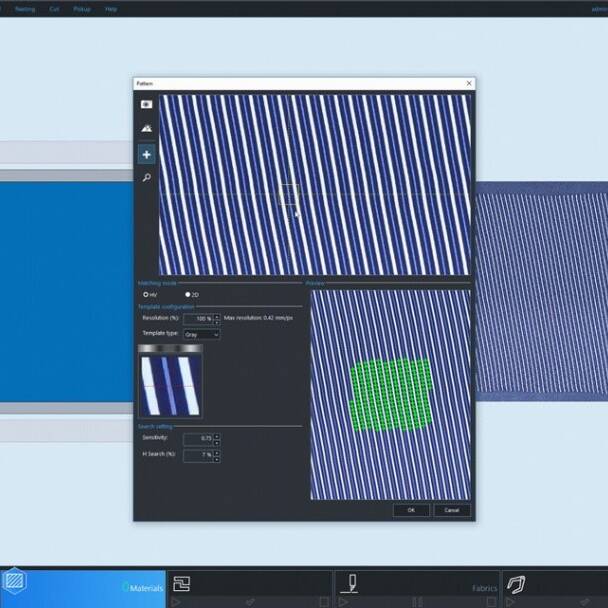The height and width of the screenshot is (608, 608).
Task: Decrease Sensitivity using the down arrow
Action: tap(217, 441)
